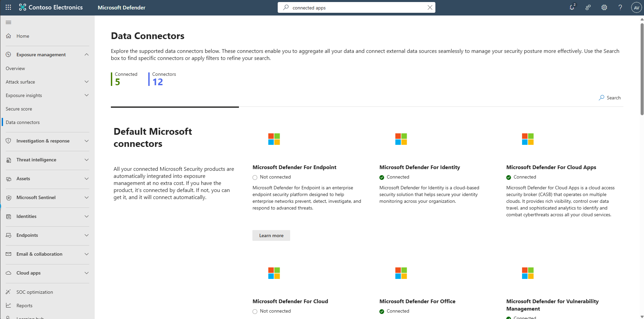Click the Data Connectors page heading
The height and width of the screenshot is (319, 644).
pos(148,36)
